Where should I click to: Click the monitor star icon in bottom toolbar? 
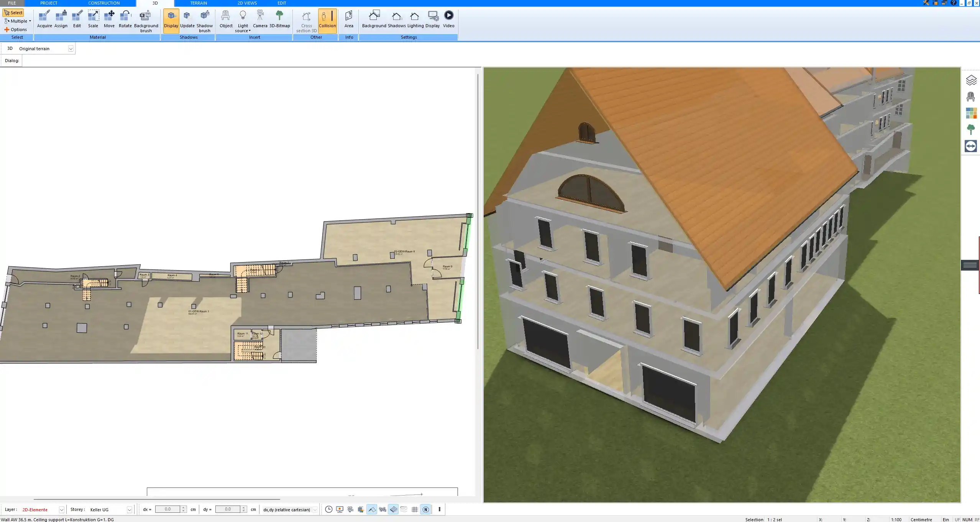340,509
